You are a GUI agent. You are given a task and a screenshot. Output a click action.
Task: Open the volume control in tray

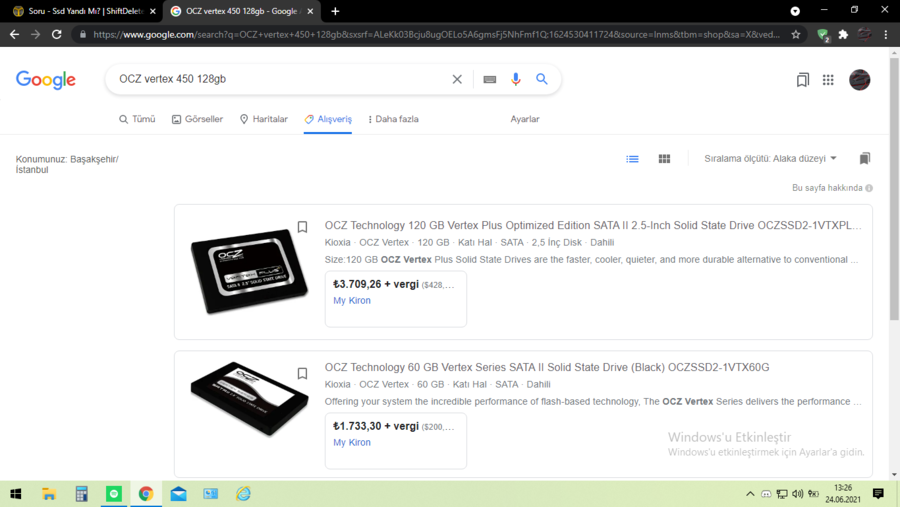797,494
